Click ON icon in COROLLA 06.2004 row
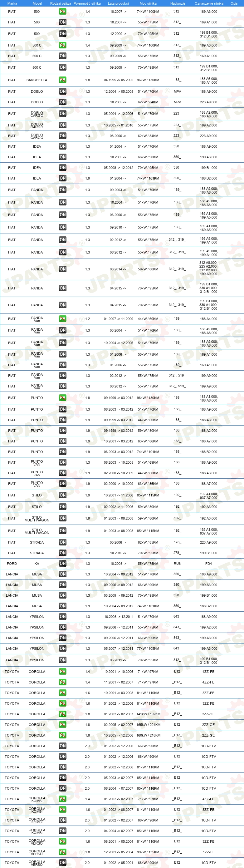The height and width of the screenshot is (868, 244). point(63,788)
